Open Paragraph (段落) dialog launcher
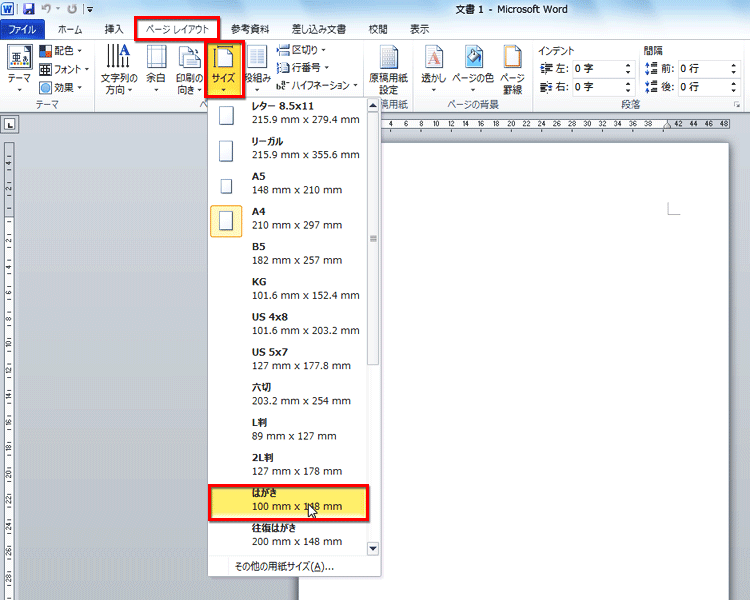 737,104
